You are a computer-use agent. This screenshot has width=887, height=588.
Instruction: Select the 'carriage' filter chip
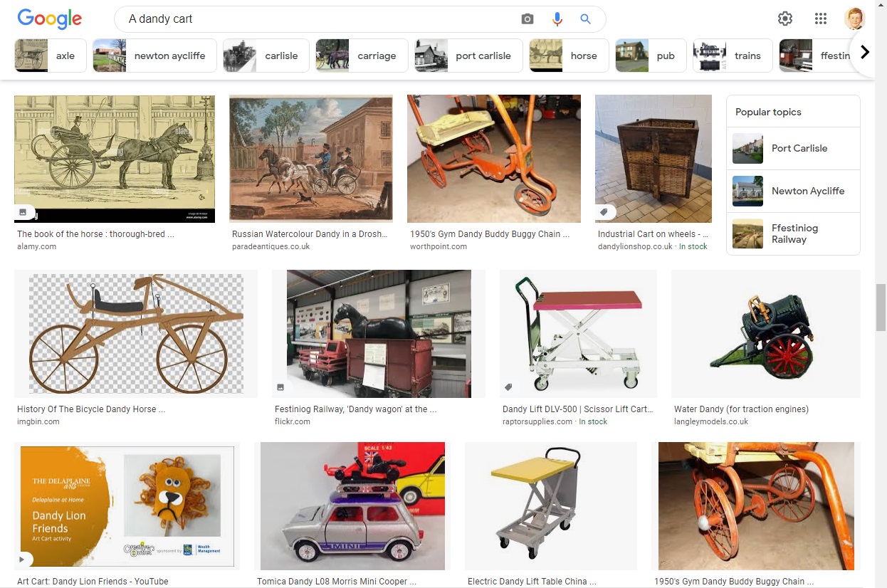pyautogui.click(x=362, y=56)
